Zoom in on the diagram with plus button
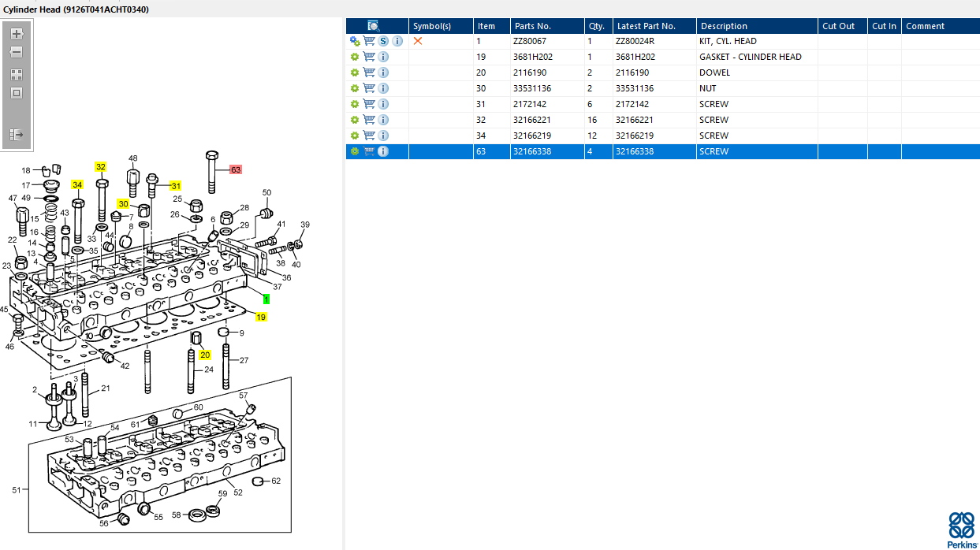980x550 pixels. point(17,34)
